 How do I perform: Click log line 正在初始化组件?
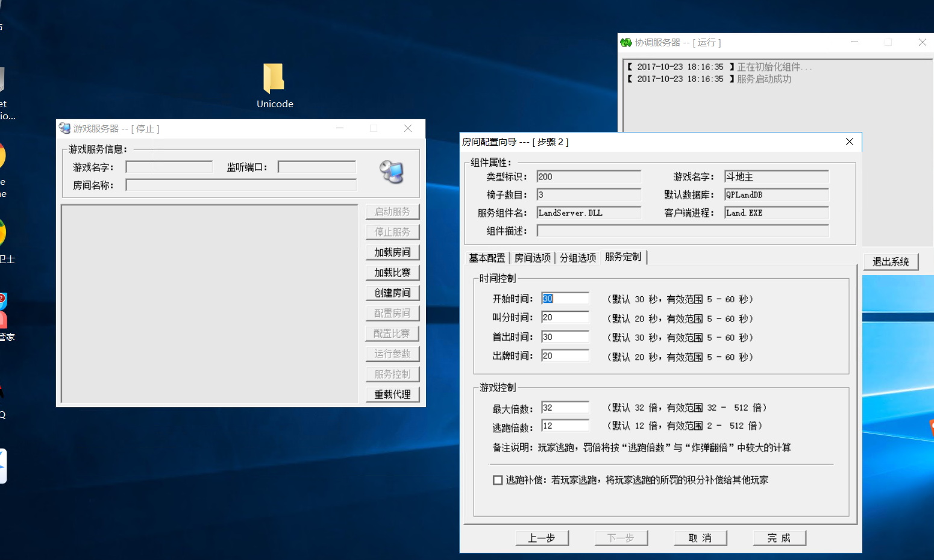click(774, 67)
